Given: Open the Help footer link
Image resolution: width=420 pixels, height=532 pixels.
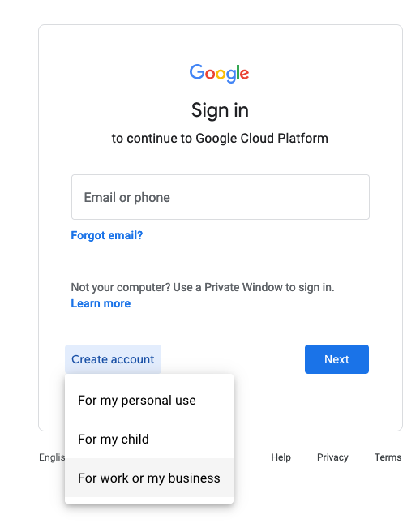Looking at the screenshot, I should (x=281, y=457).
